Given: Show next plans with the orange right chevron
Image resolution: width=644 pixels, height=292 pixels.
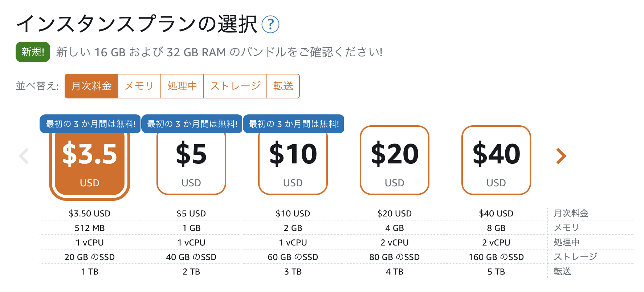Looking at the screenshot, I should point(561,156).
